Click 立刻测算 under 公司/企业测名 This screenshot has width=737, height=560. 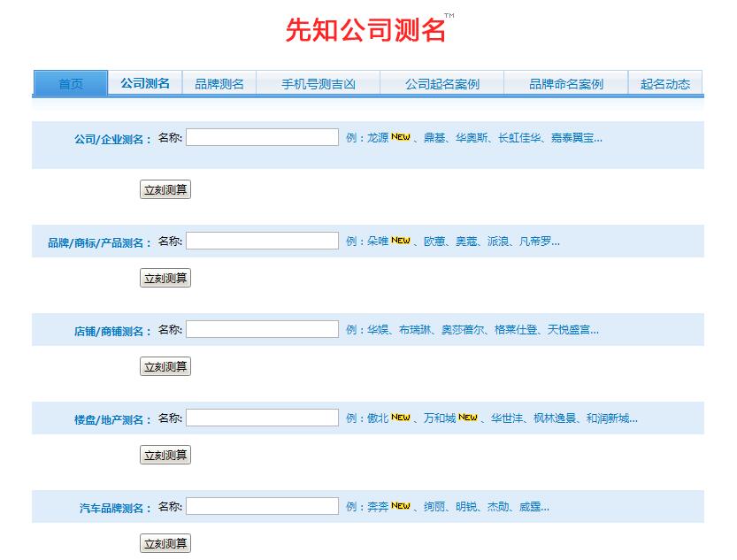(165, 189)
